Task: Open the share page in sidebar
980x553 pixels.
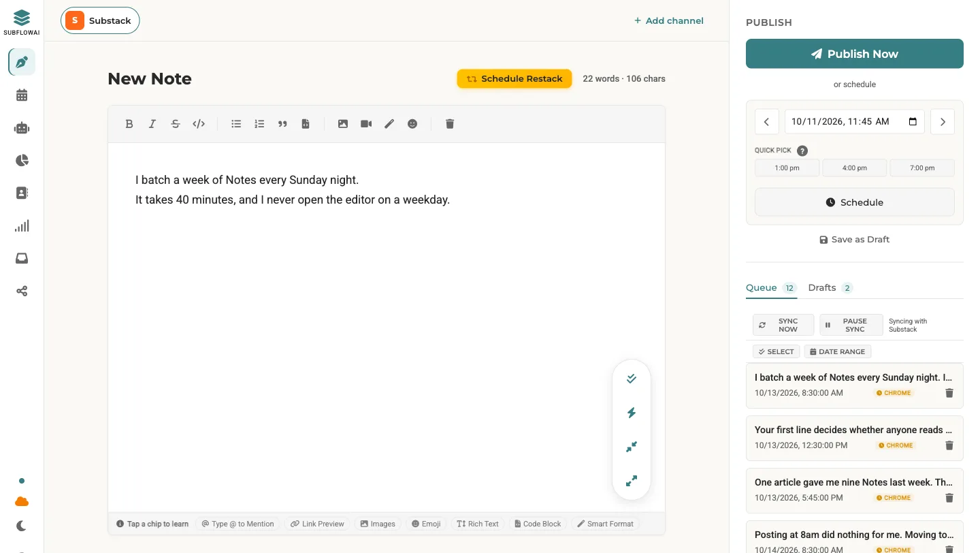Action: coord(22,291)
